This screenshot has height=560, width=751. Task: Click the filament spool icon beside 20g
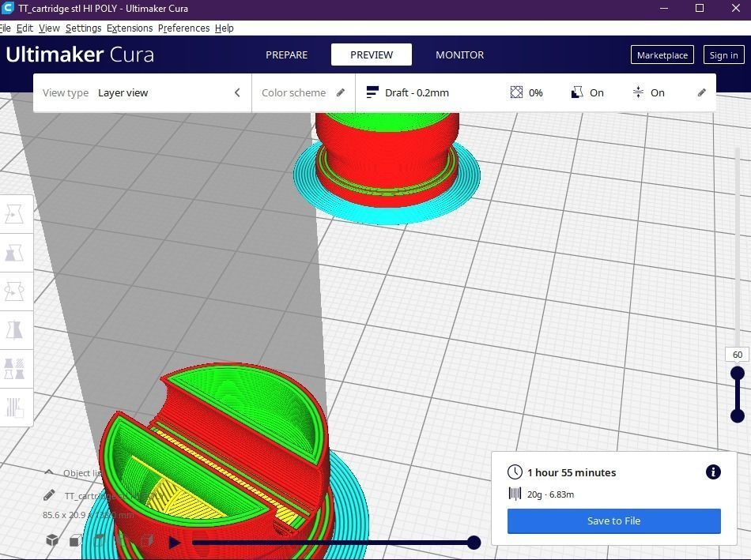point(515,494)
